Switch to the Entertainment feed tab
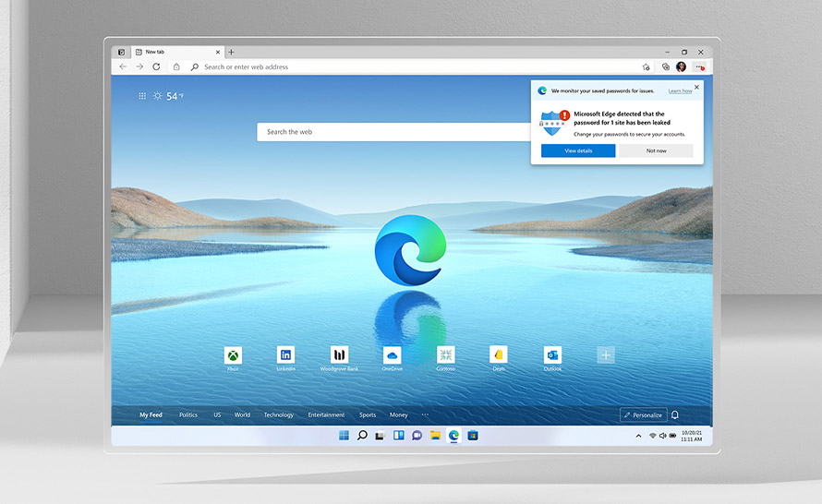The width and height of the screenshot is (822, 504). (x=326, y=415)
